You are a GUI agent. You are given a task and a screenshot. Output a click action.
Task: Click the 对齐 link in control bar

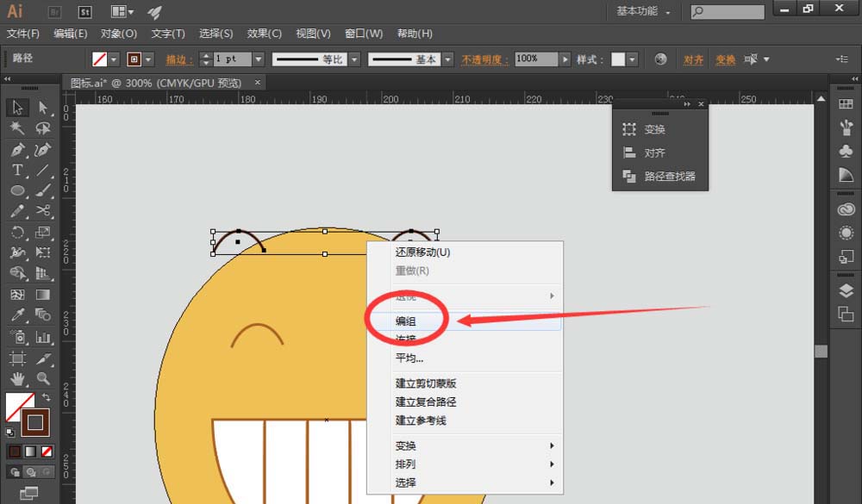coord(693,59)
